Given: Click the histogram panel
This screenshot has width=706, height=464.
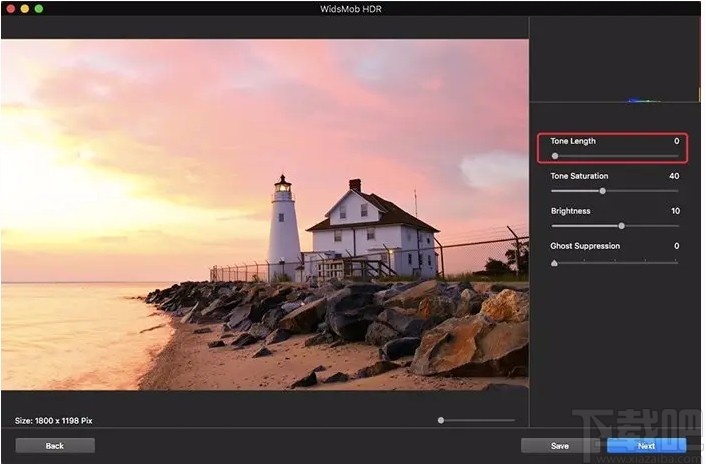Looking at the screenshot, I should click(615, 60).
